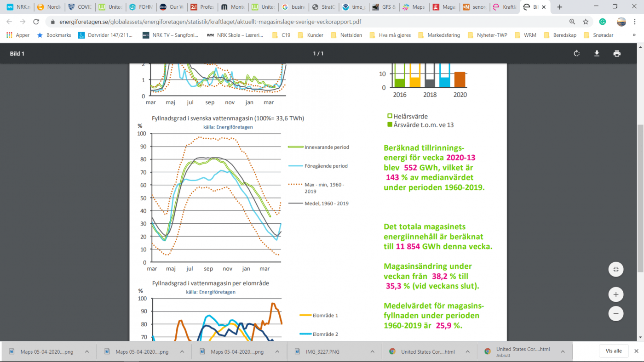Screen dimensions: 644x362
Task: Open the Beredskap bookmark folder
Action: 560,35
